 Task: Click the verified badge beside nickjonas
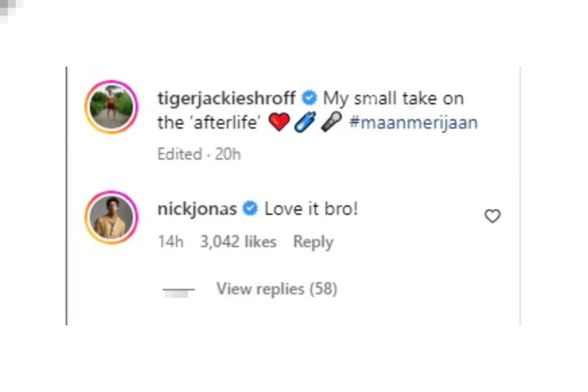(250, 209)
